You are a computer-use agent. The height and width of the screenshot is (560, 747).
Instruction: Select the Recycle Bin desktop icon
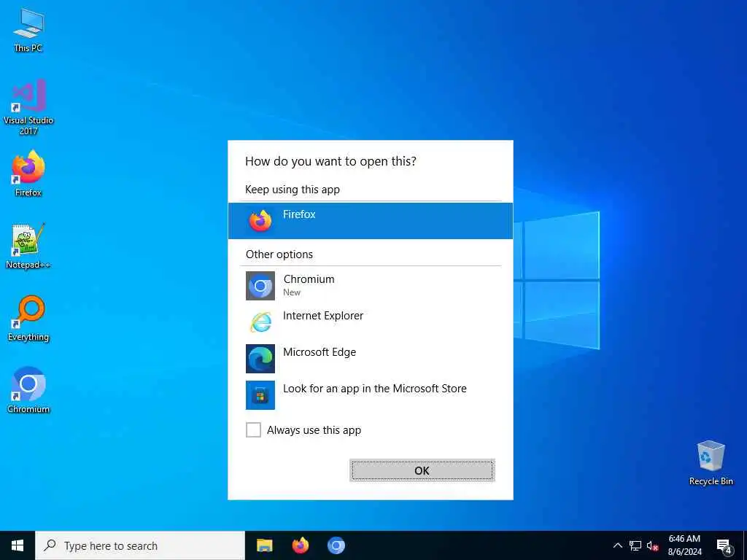pos(711,463)
